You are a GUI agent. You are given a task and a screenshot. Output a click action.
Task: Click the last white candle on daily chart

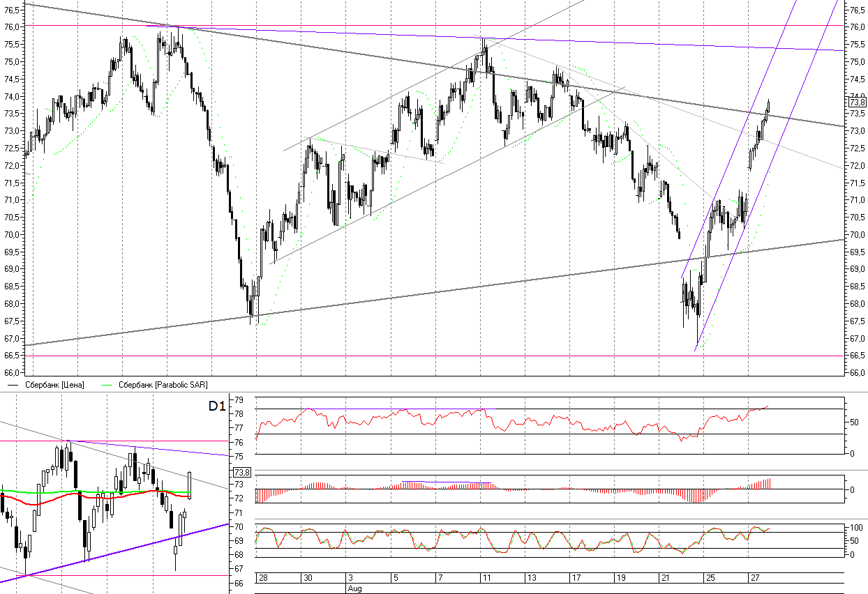[189, 485]
